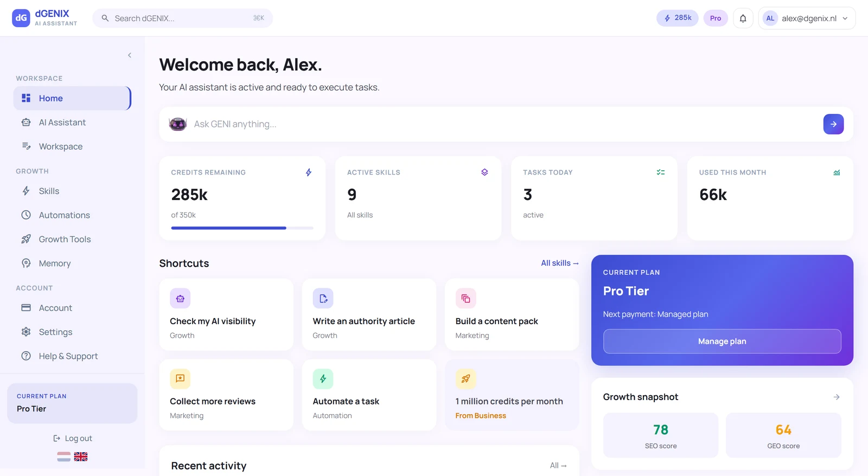Switch language to English UK flag

click(81, 457)
